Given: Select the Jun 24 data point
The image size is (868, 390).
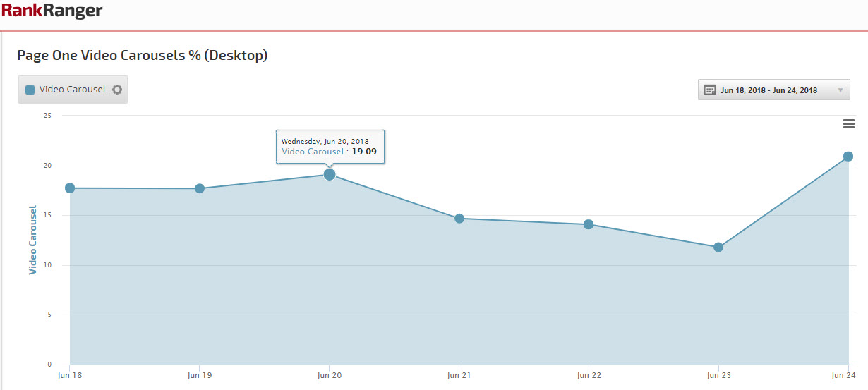Looking at the screenshot, I should (848, 157).
